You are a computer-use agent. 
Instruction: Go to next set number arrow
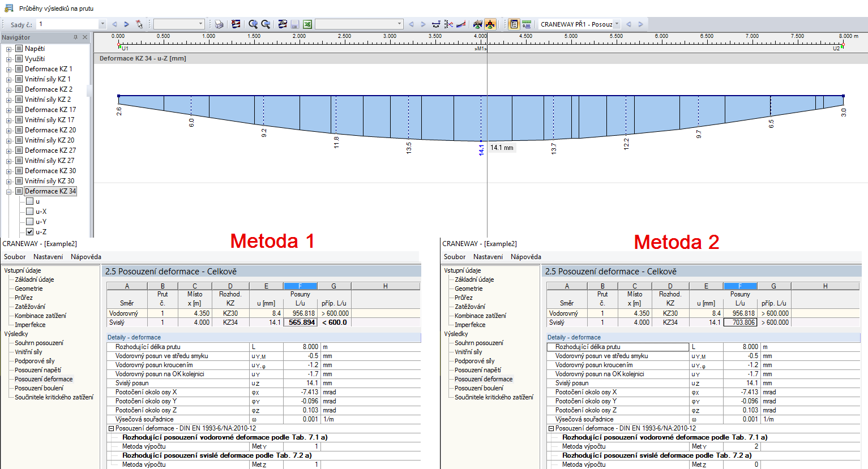tap(126, 24)
